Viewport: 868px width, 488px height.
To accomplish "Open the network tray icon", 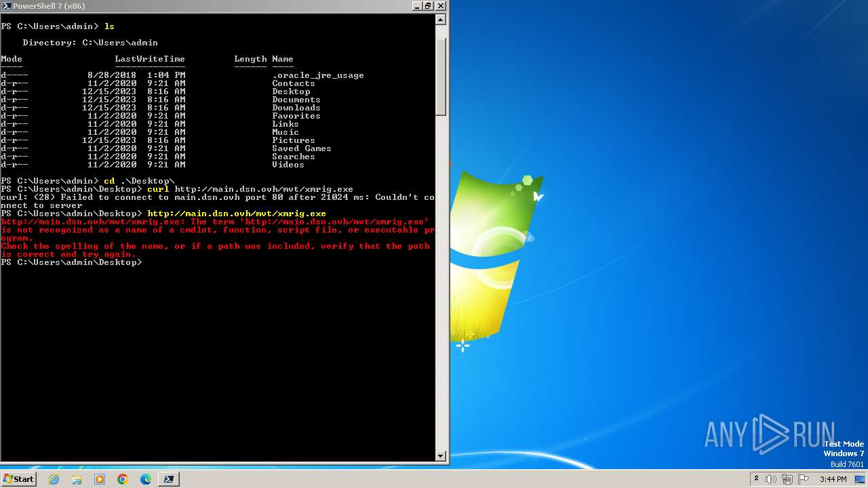I will [788, 479].
